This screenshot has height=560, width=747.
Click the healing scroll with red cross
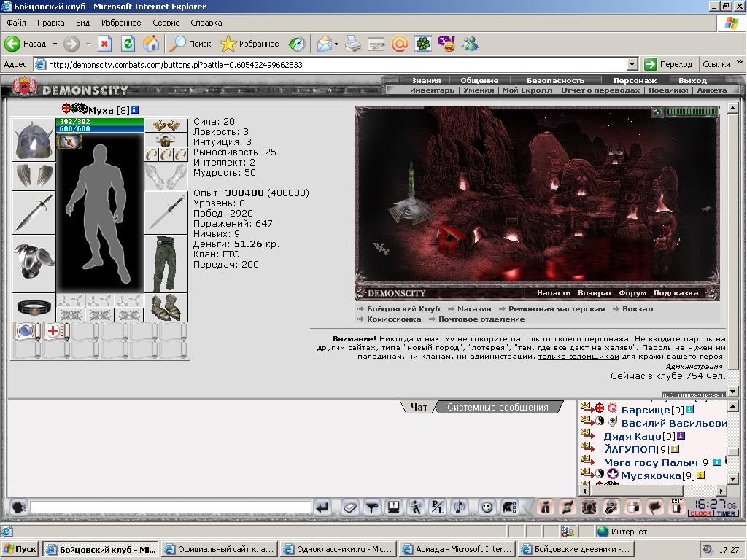coord(56,331)
